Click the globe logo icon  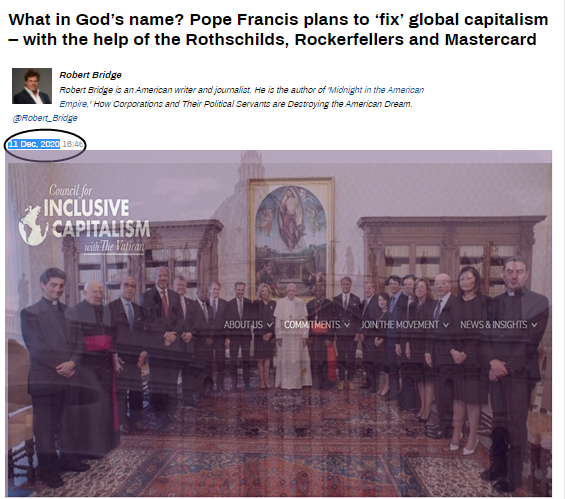(x=33, y=226)
